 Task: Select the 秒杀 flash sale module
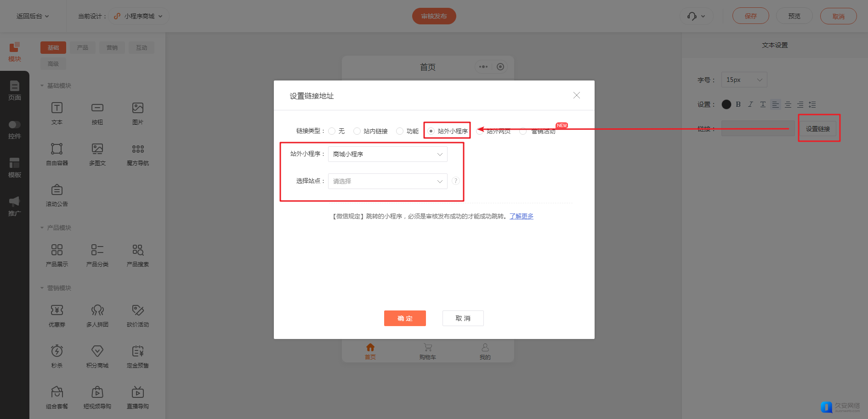(57, 352)
